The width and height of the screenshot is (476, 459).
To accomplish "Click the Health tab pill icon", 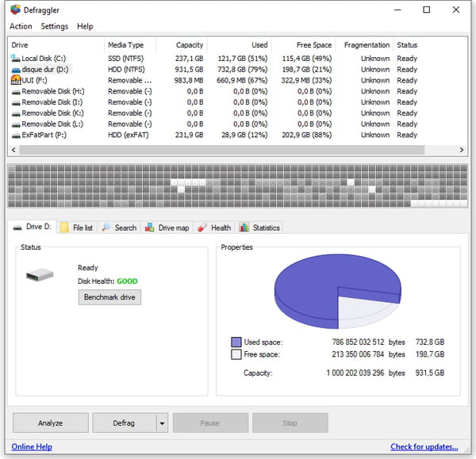I will tap(202, 228).
